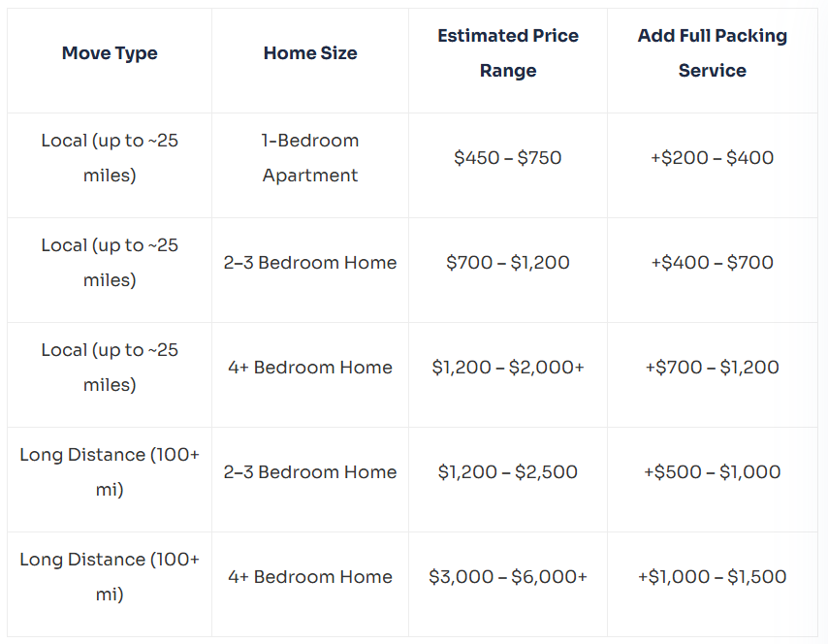Image resolution: width=828 pixels, height=644 pixels.
Task: Select the +$1,000 – $1,500 packing cell
Action: pyautogui.click(x=713, y=576)
